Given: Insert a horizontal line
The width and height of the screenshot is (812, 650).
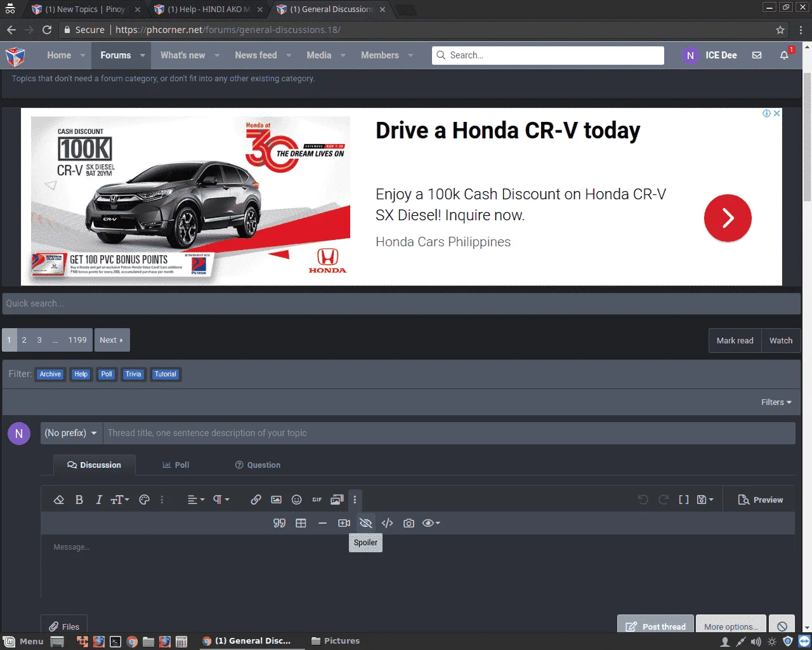Looking at the screenshot, I should point(322,523).
